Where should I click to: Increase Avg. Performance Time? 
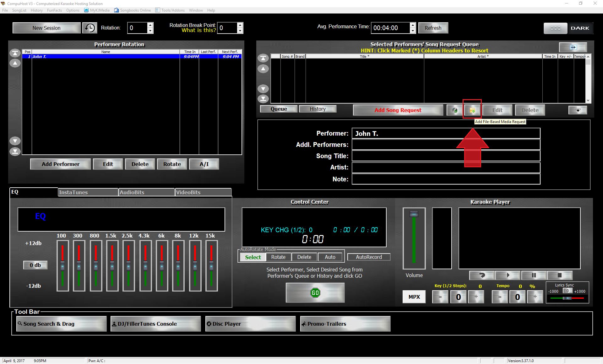pyautogui.click(x=413, y=25)
